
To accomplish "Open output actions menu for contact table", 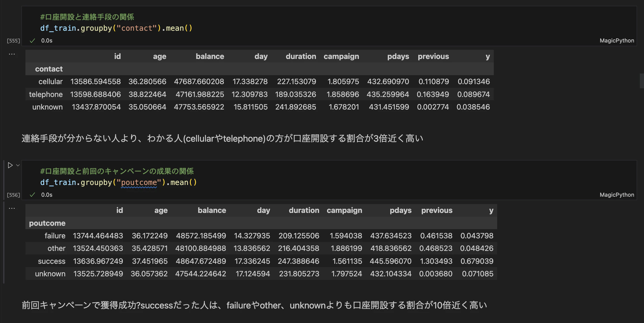I will point(12,54).
